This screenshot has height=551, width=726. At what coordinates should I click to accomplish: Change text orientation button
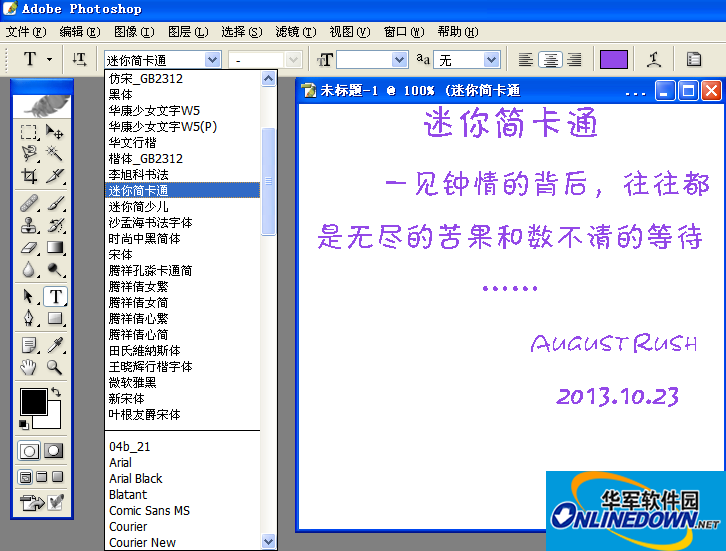click(79, 59)
